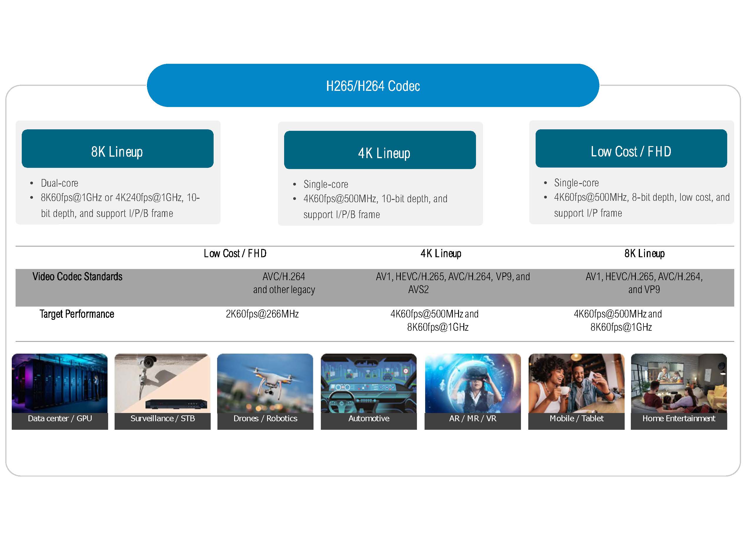Select the Home Entertainment living room image

679,383
